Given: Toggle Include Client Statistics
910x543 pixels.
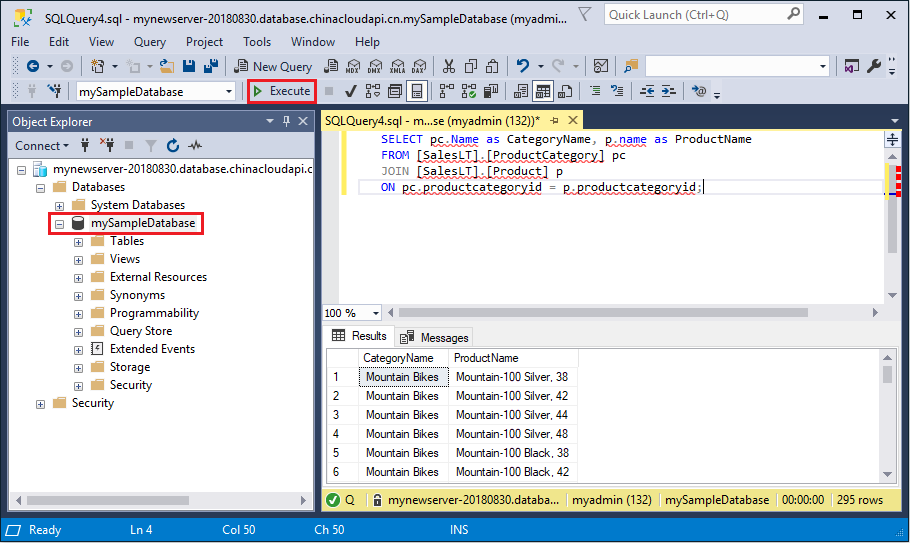Looking at the screenshot, I should [490, 91].
